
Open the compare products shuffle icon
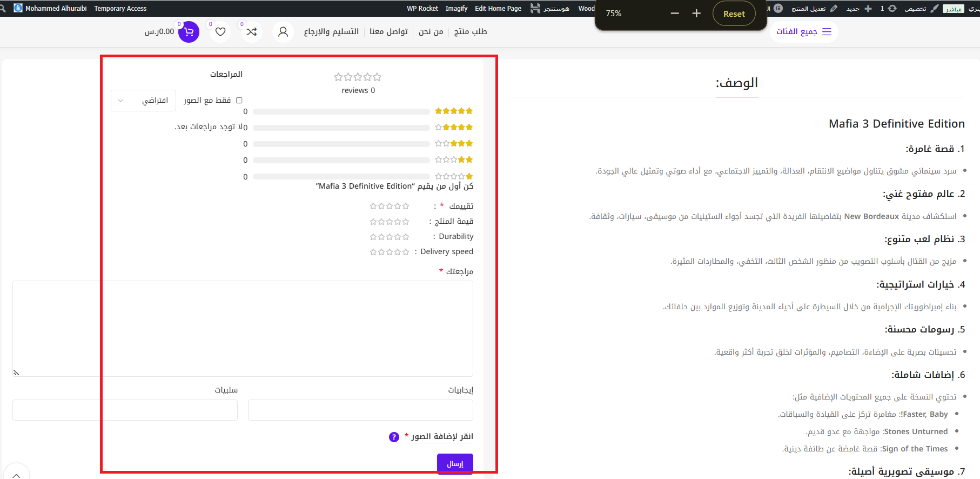coord(252,32)
